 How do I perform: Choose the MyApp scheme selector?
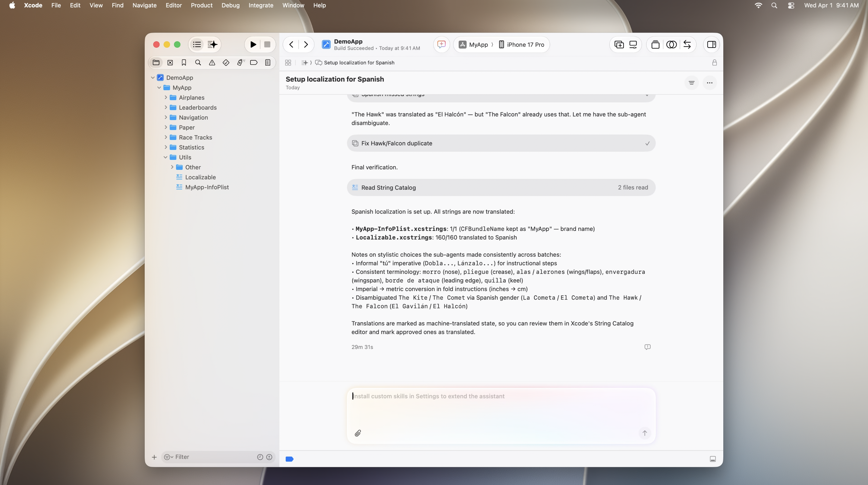473,45
